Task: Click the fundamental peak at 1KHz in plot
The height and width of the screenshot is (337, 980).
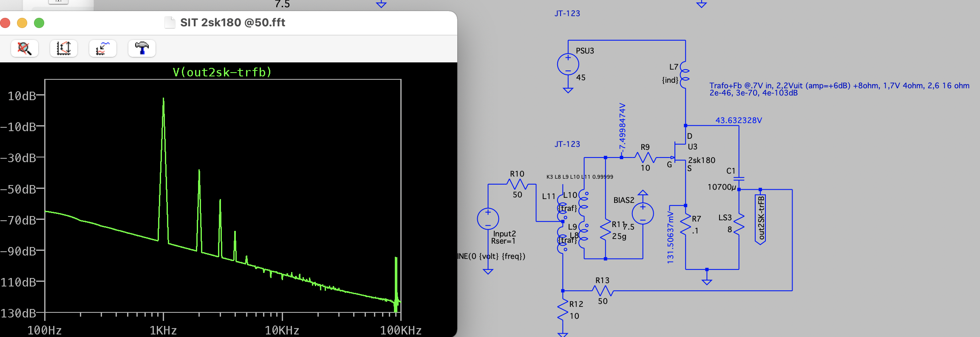Action: point(163,99)
